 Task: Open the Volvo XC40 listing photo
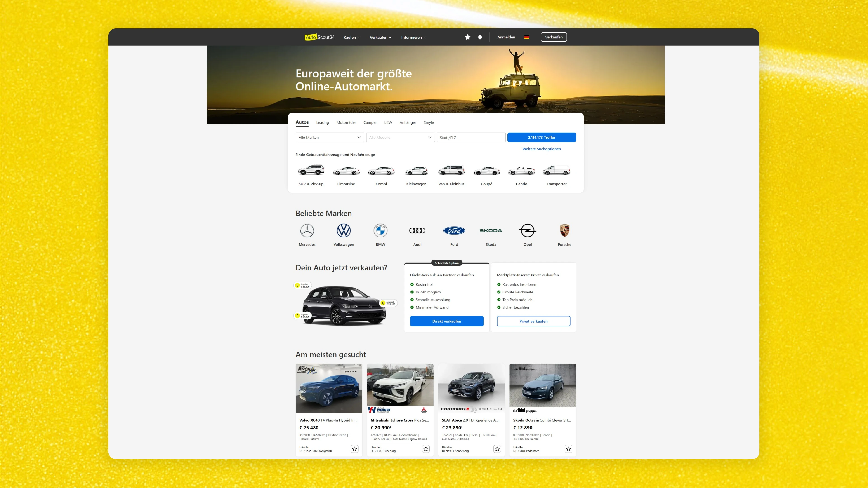tap(329, 388)
